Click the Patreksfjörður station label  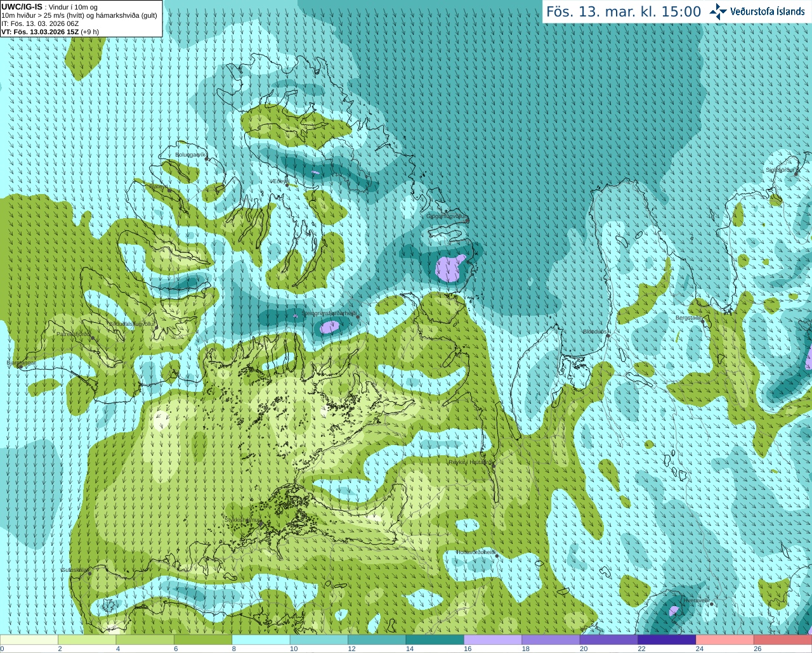[x=74, y=333]
